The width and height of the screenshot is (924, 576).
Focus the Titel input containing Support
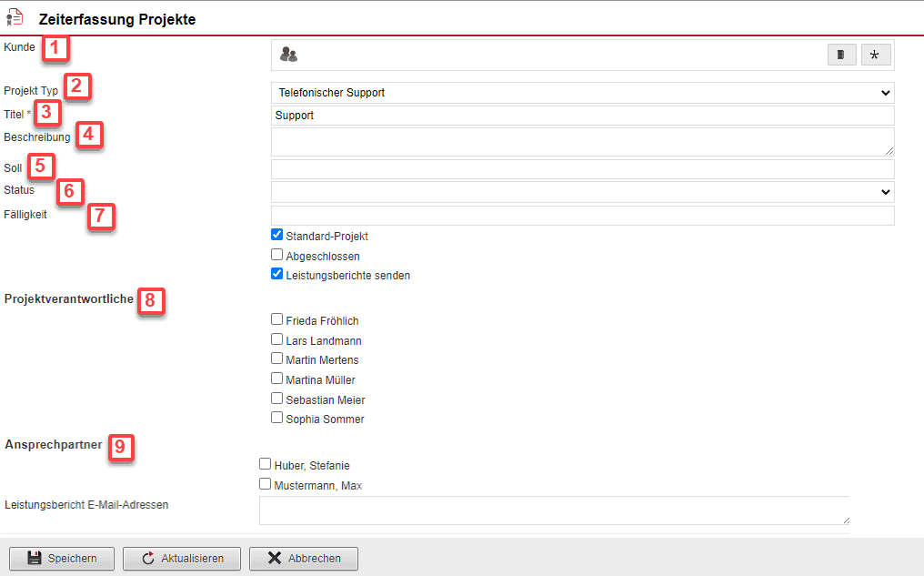point(582,116)
